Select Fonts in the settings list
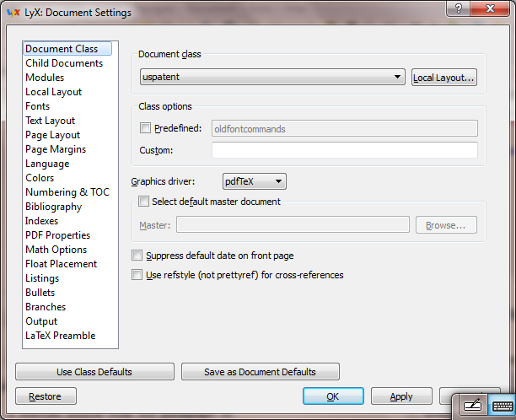 click(x=37, y=106)
